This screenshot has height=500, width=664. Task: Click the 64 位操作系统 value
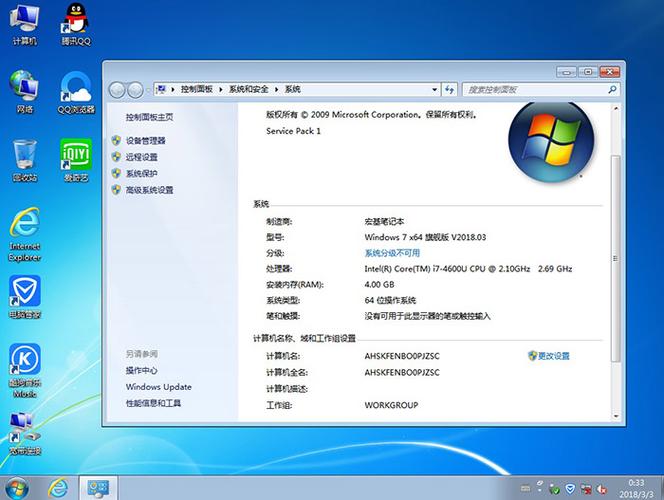[x=390, y=301]
